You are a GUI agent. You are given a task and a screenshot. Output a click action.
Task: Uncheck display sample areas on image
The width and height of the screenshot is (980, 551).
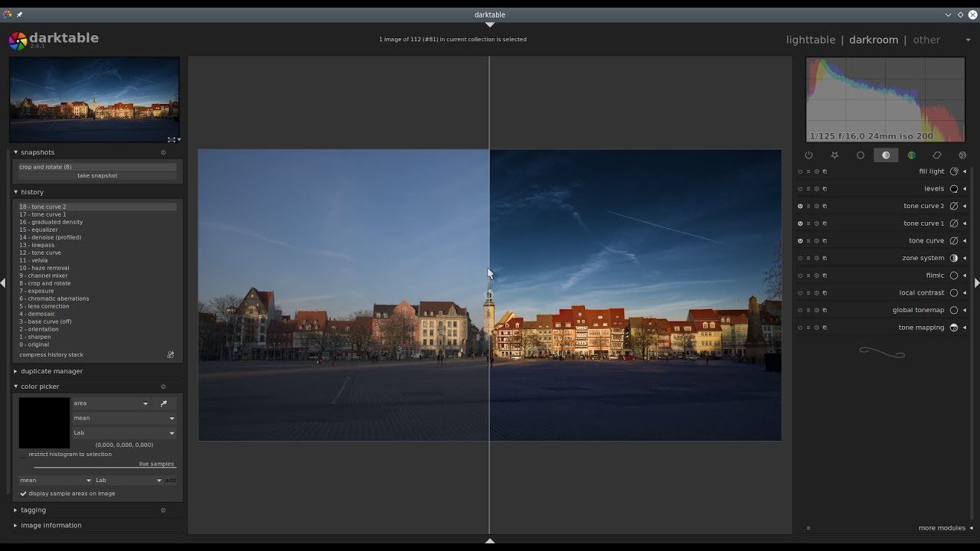23,494
